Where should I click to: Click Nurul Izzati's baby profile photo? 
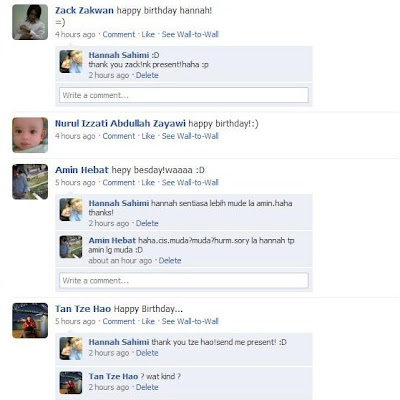(x=30, y=135)
